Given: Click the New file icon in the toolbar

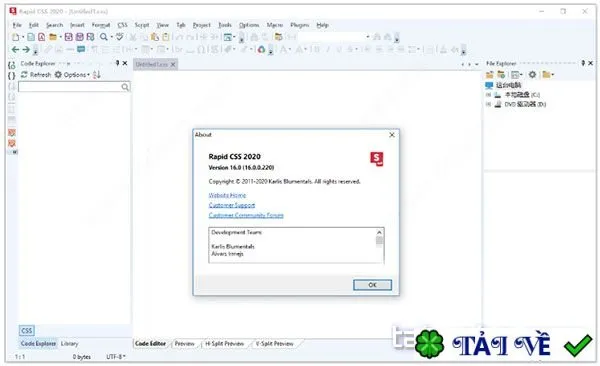Looking at the screenshot, I should coord(15,37).
